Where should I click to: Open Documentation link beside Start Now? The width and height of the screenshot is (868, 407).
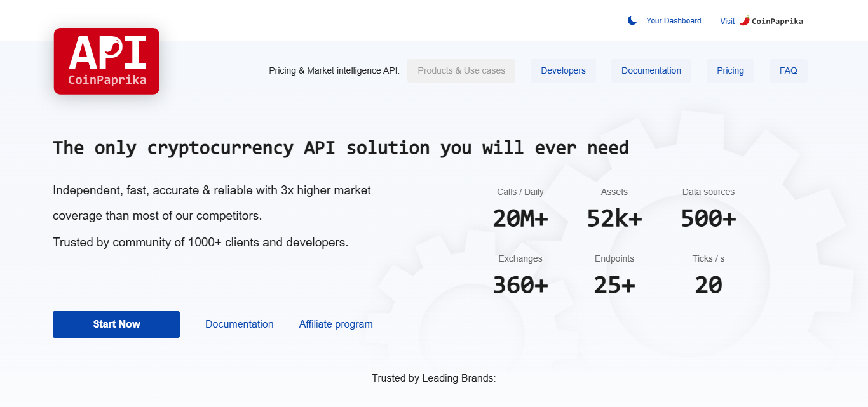(x=240, y=324)
